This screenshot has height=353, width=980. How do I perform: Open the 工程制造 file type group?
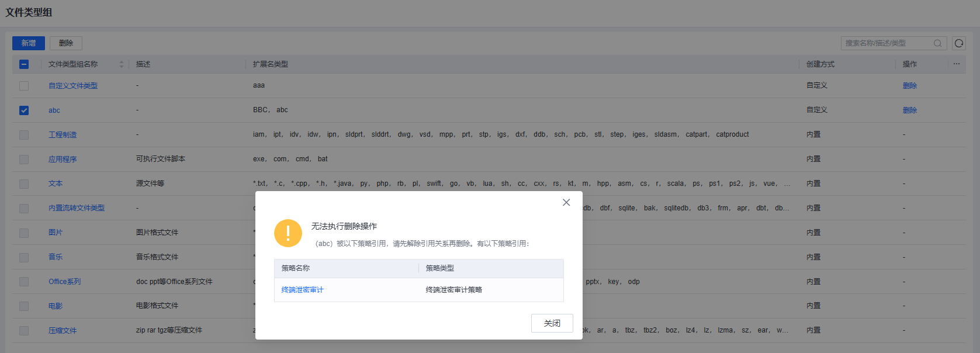click(63, 135)
